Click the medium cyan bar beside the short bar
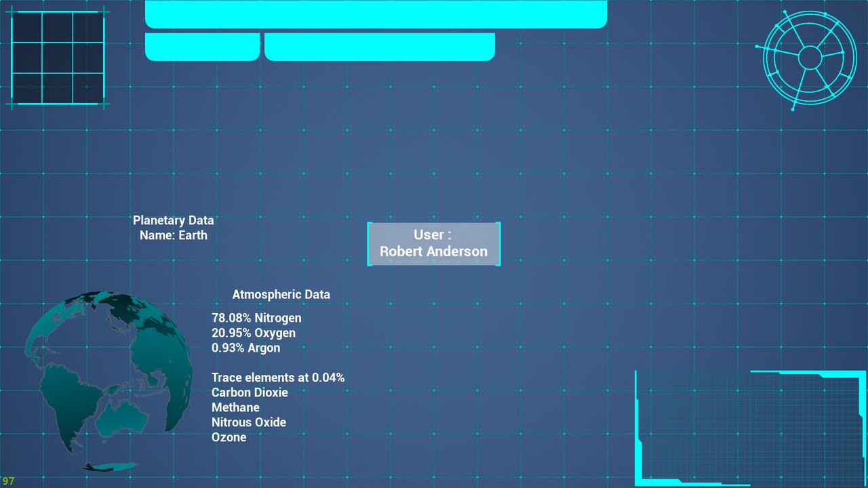Screen dimensions: 868x488 coord(380,47)
